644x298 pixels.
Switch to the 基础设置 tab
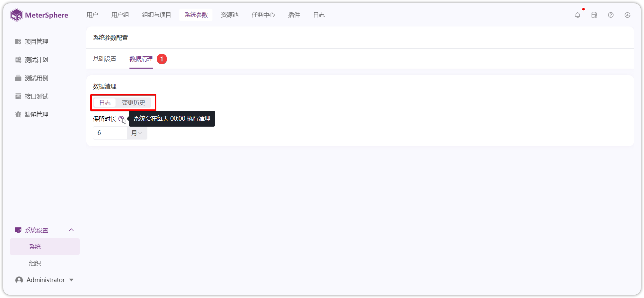pyautogui.click(x=105, y=59)
